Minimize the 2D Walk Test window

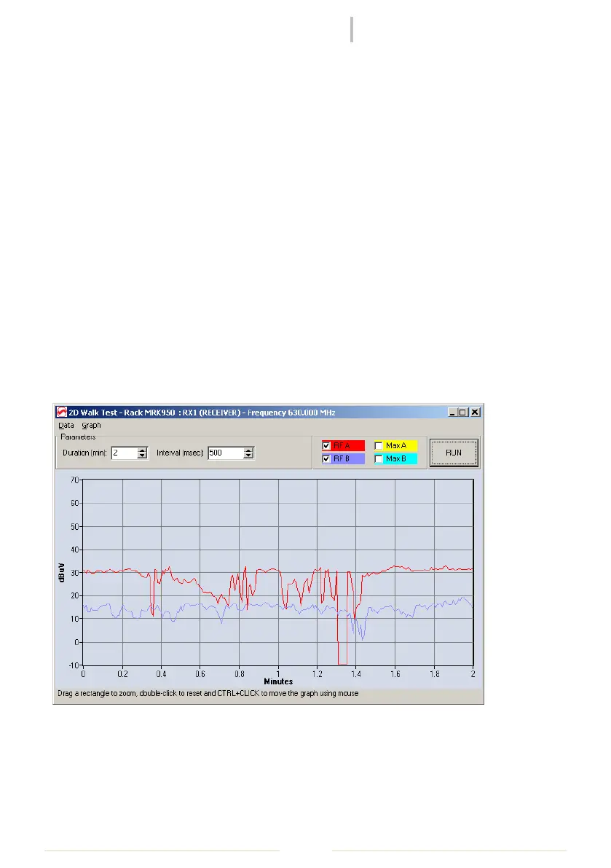point(452,413)
